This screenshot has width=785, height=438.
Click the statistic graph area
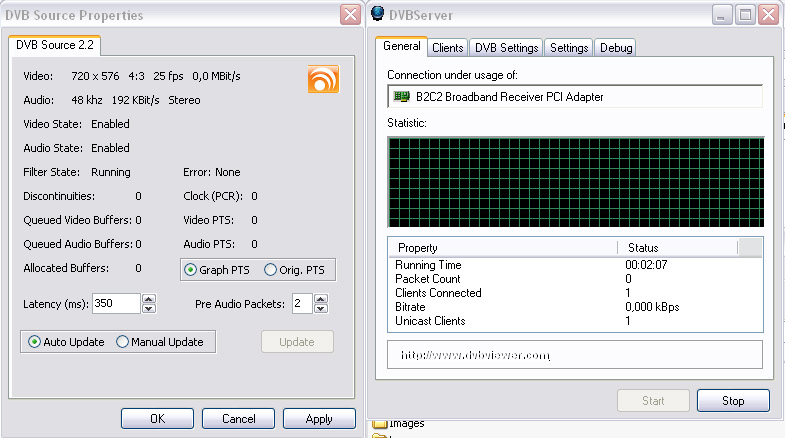point(576,182)
